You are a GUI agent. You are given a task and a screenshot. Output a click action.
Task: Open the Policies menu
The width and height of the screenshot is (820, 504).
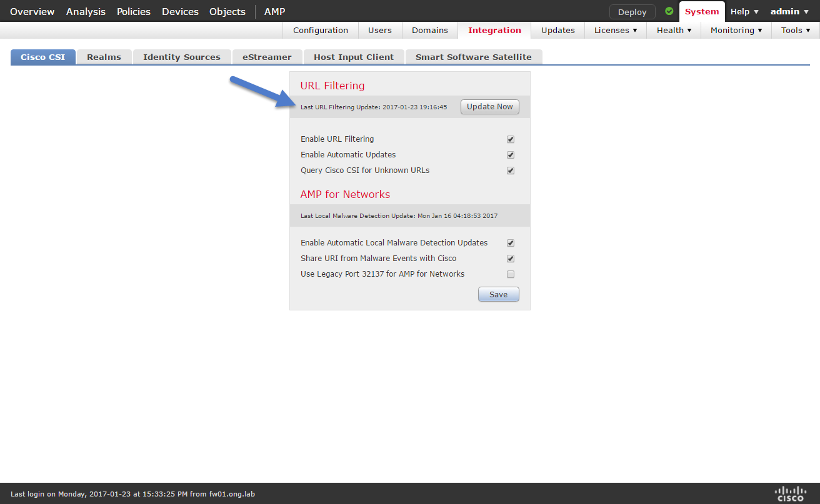134,11
